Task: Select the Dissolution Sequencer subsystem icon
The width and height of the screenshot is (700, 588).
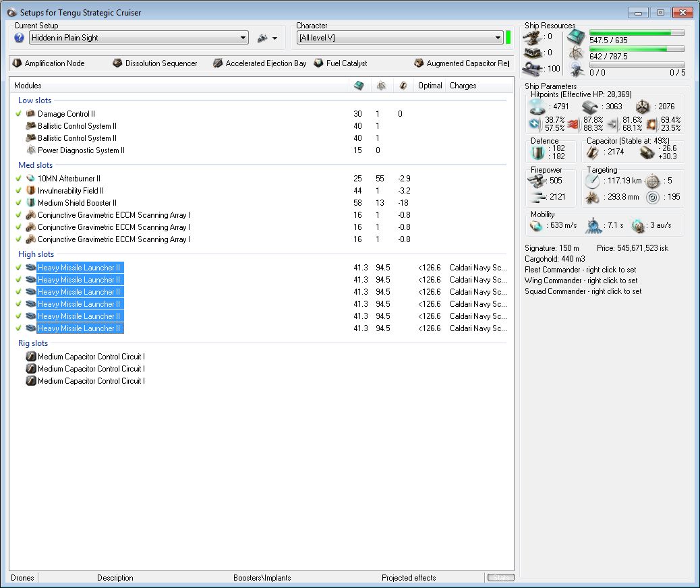Action: (x=118, y=63)
